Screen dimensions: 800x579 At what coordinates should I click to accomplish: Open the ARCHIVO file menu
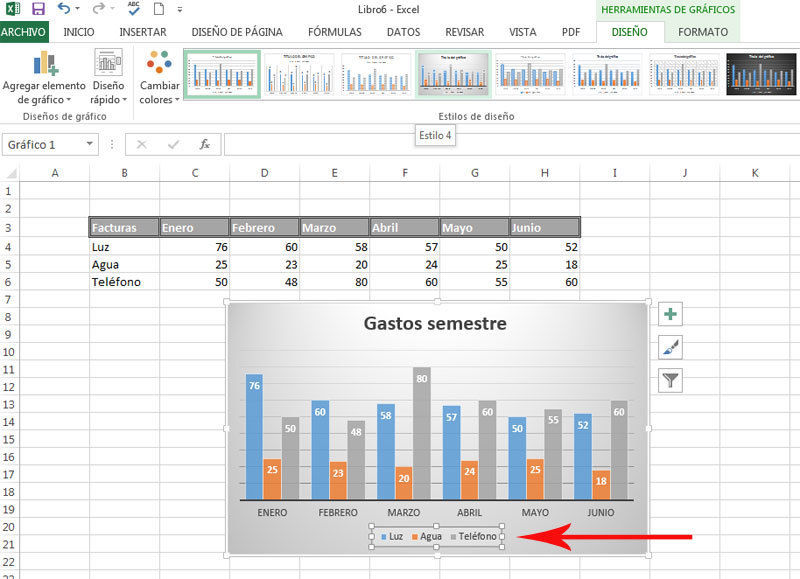(x=24, y=32)
